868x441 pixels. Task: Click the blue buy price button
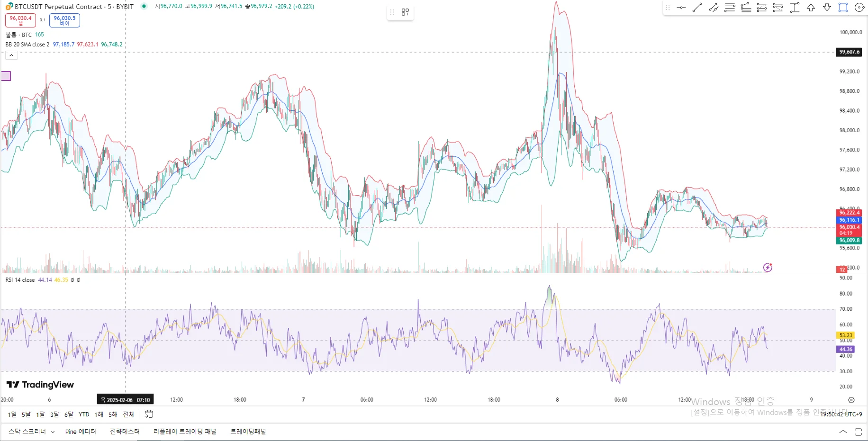[64, 20]
